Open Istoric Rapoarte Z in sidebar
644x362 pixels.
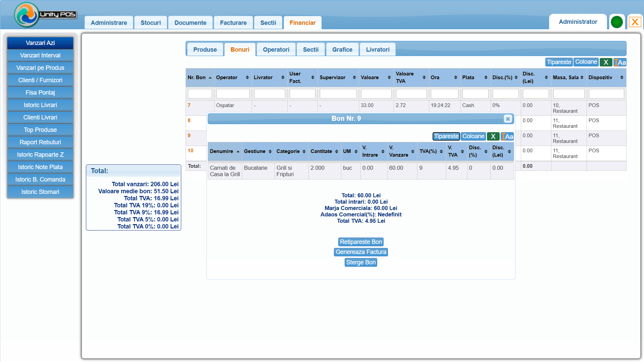(x=40, y=155)
